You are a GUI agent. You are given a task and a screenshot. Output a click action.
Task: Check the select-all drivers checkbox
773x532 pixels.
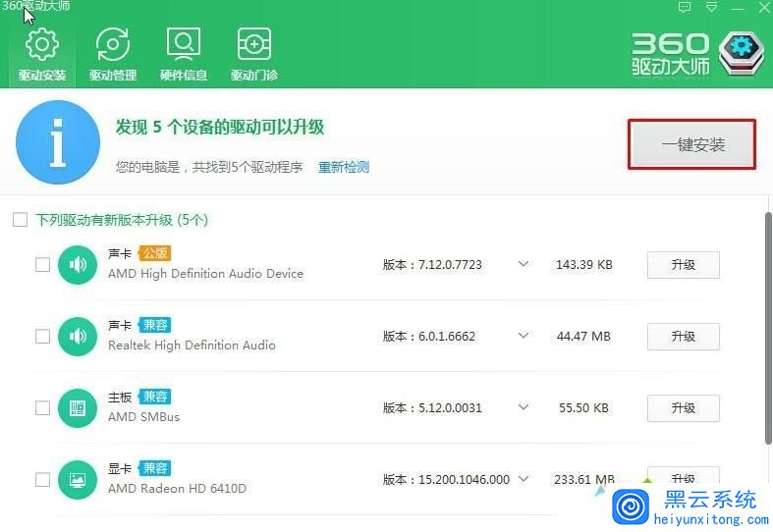coord(20,220)
